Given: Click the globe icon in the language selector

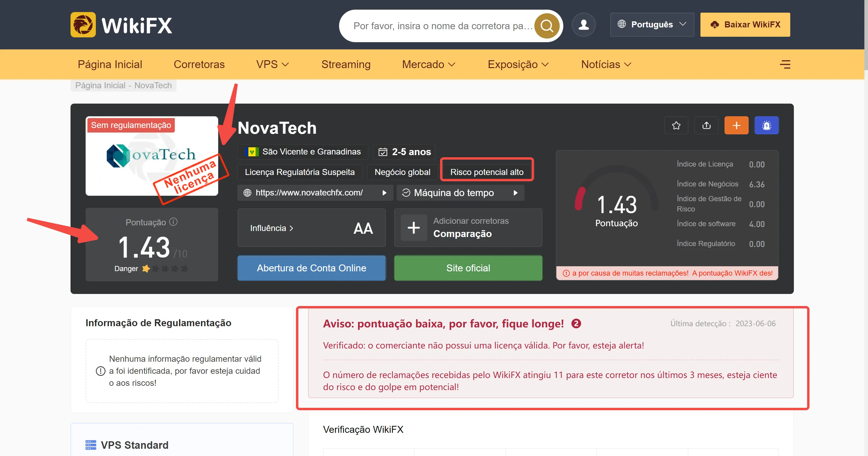Looking at the screenshot, I should pyautogui.click(x=622, y=24).
